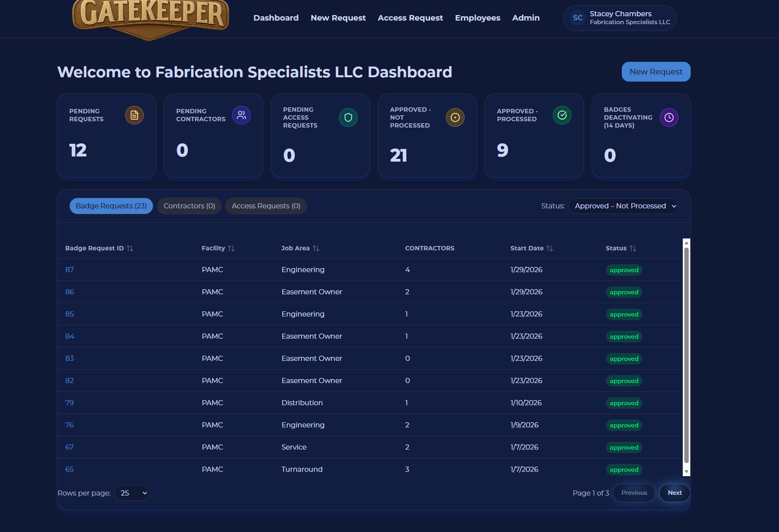The width and height of the screenshot is (779, 532).
Task: Click the SC user avatar
Action: point(578,18)
